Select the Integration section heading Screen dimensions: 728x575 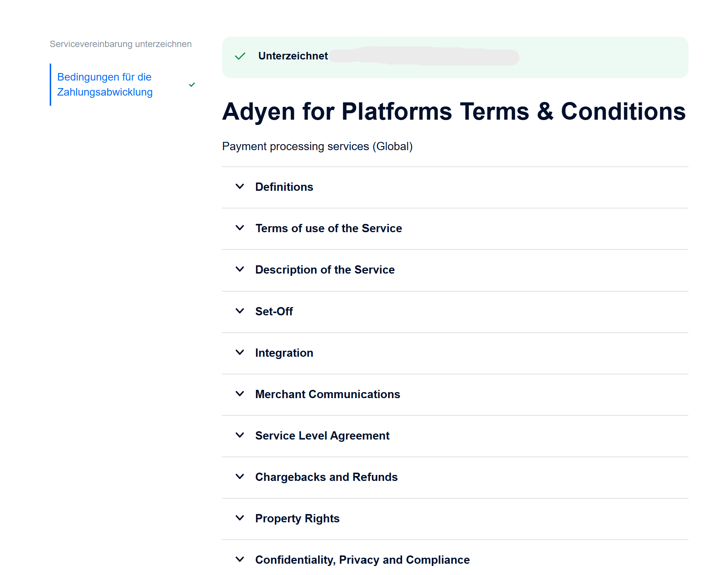pos(284,353)
